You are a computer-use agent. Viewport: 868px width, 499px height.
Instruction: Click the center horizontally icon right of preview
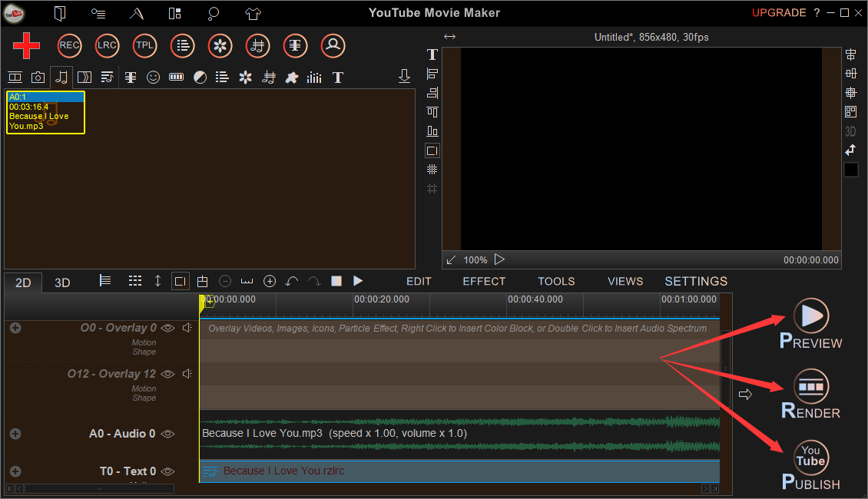click(x=851, y=55)
